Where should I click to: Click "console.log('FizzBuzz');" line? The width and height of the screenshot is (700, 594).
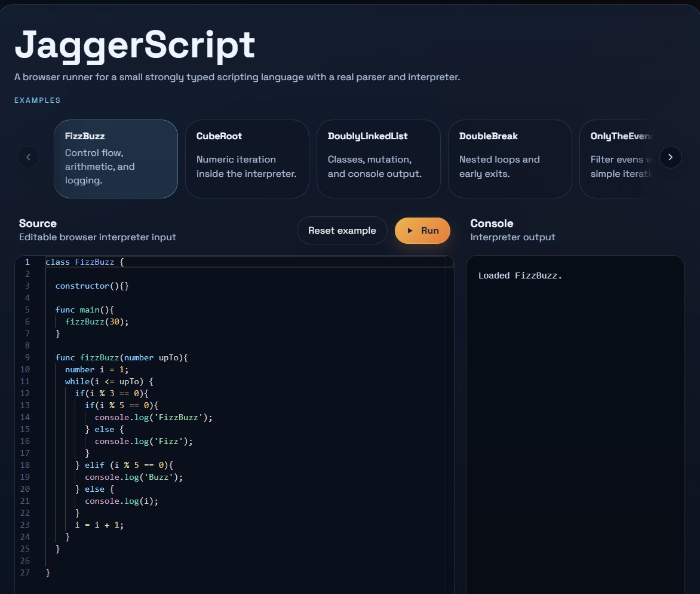pos(153,418)
